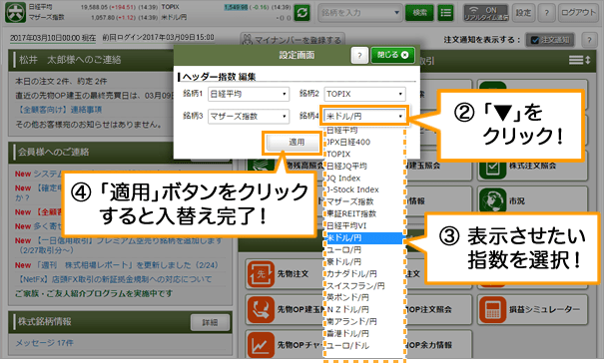Select JQ Index option
This screenshot has width=604, height=364.
343,179
